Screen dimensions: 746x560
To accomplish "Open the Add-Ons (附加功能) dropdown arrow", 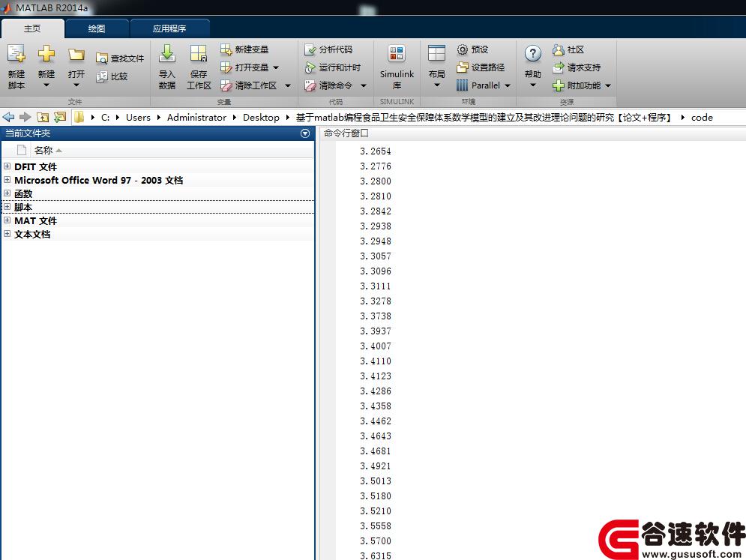I will 608,85.
